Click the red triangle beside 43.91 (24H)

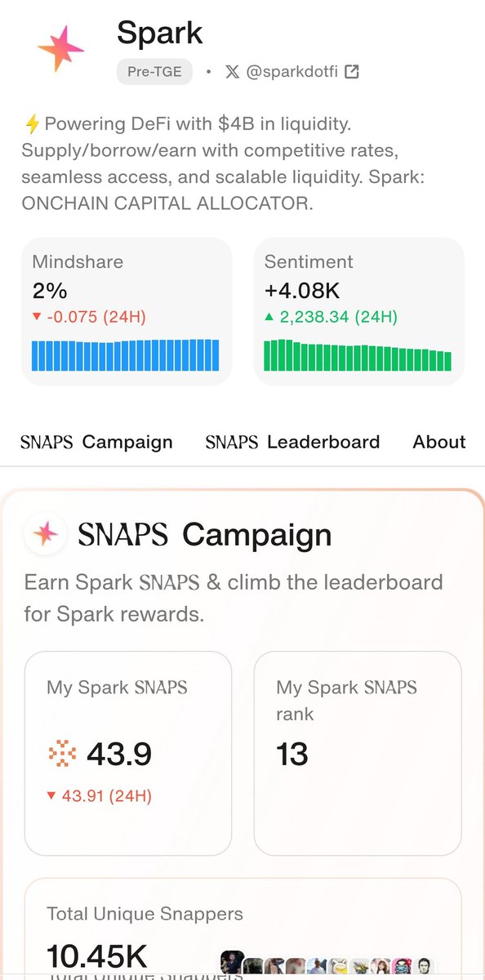(51, 795)
